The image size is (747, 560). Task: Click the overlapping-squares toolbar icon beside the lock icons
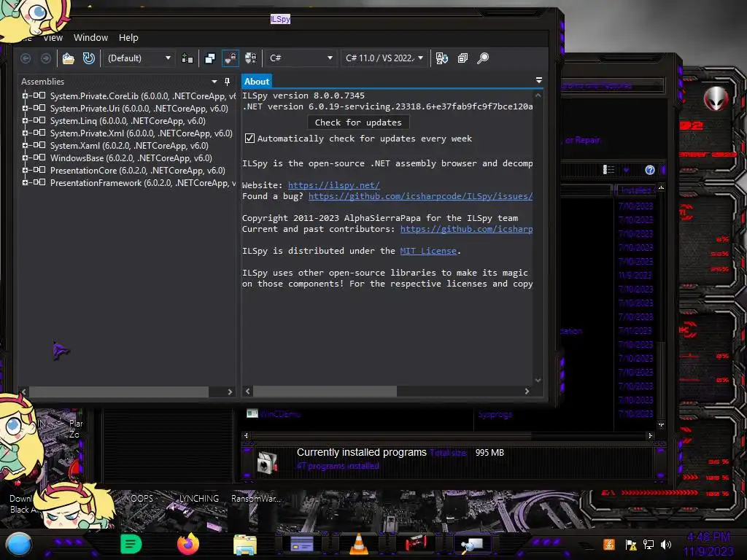tap(209, 58)
